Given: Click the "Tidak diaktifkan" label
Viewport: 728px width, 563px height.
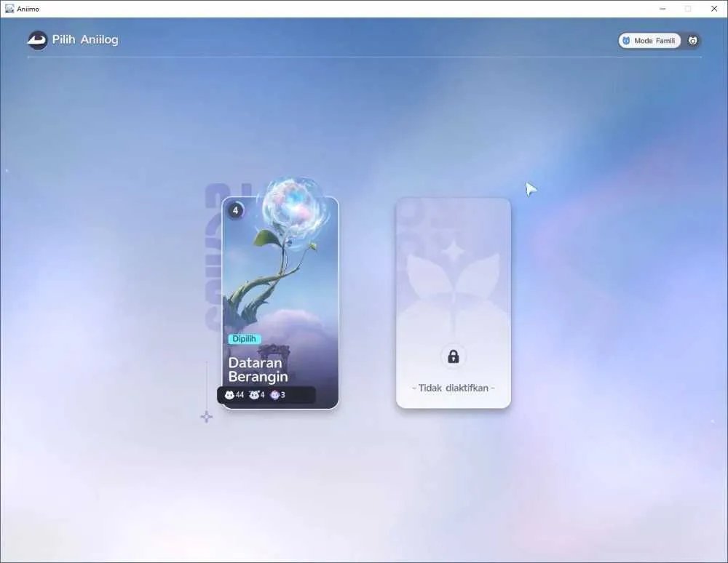Looking at the screenshot, I should pos(453,388).
